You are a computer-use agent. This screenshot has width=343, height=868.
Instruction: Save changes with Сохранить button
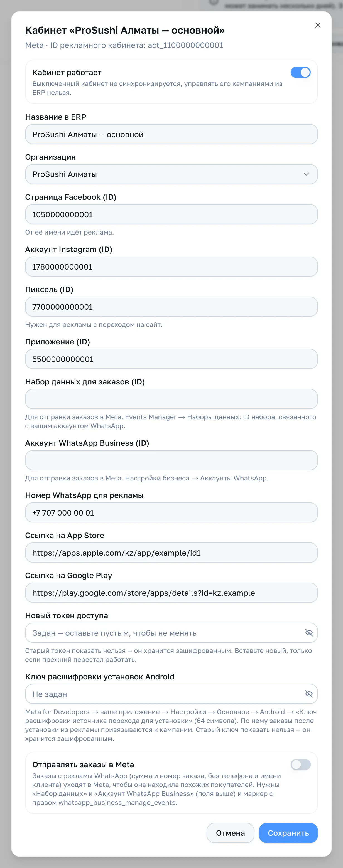tap(288, 833)
